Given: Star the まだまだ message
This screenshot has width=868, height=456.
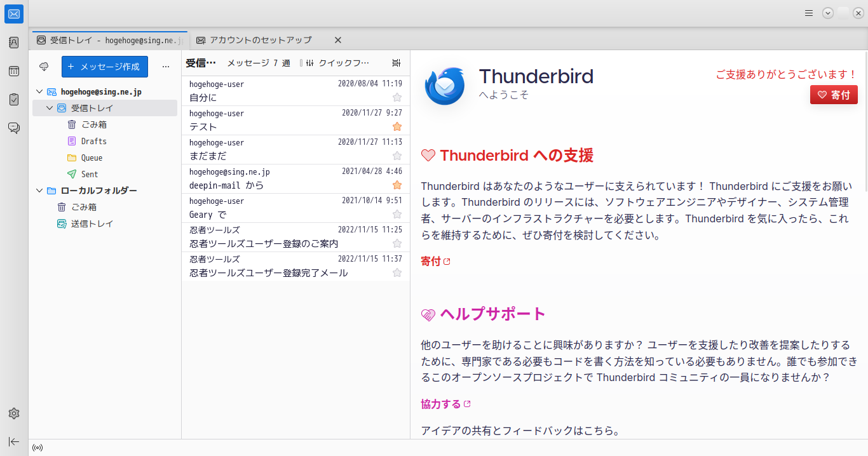Looking at the screenshot, I should [397, 156].
